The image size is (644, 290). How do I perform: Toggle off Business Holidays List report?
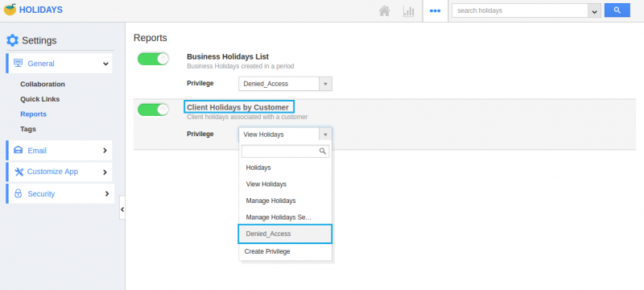click(x=153, y=59)
